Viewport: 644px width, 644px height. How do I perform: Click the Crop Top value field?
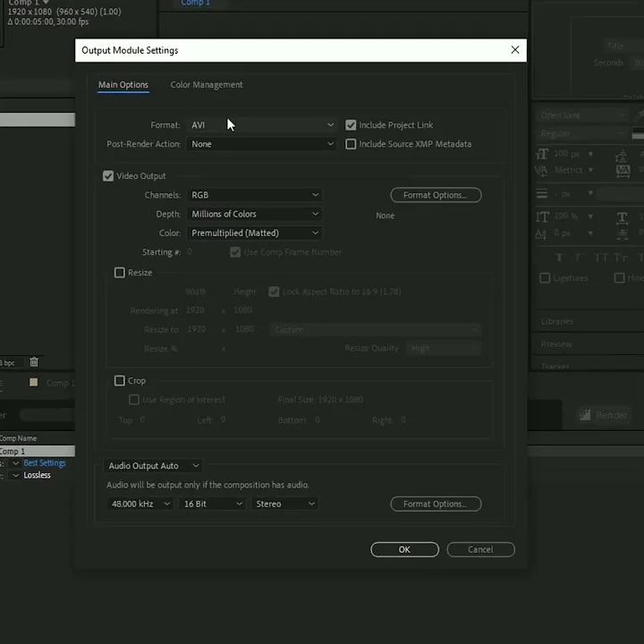(142, 419)
